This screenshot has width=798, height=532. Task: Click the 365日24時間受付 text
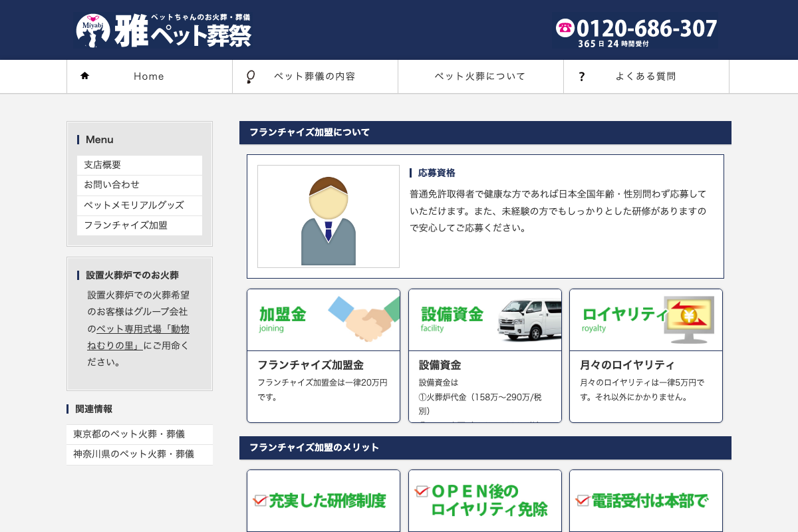[x=613, y=44]
